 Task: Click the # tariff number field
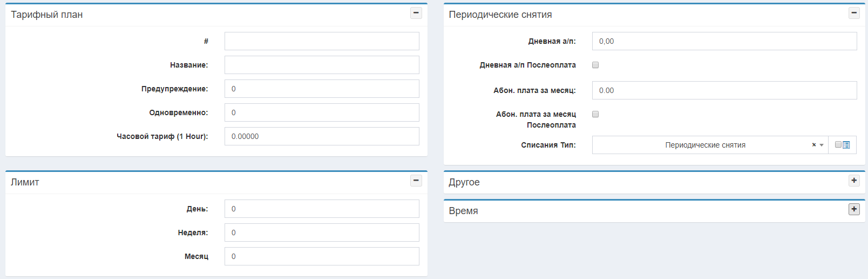click(322, 41)
